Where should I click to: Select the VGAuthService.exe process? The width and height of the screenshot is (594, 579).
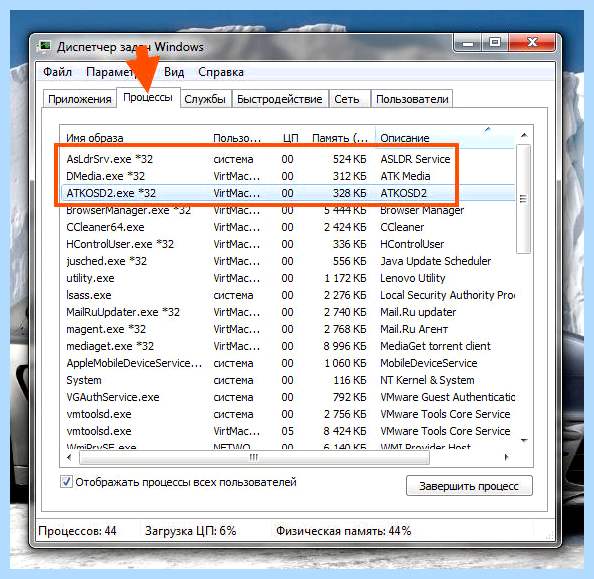287,397
